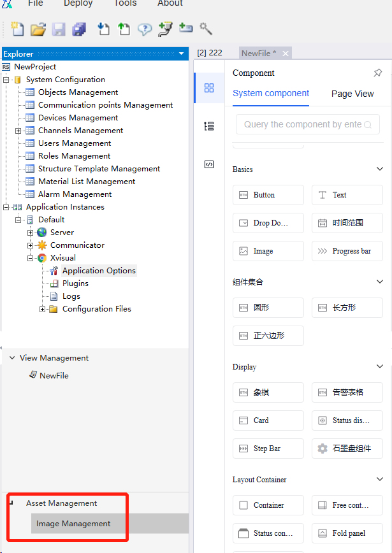Pin the Component panel
This screenshot has height=553, width=392.
coord(377,73)
